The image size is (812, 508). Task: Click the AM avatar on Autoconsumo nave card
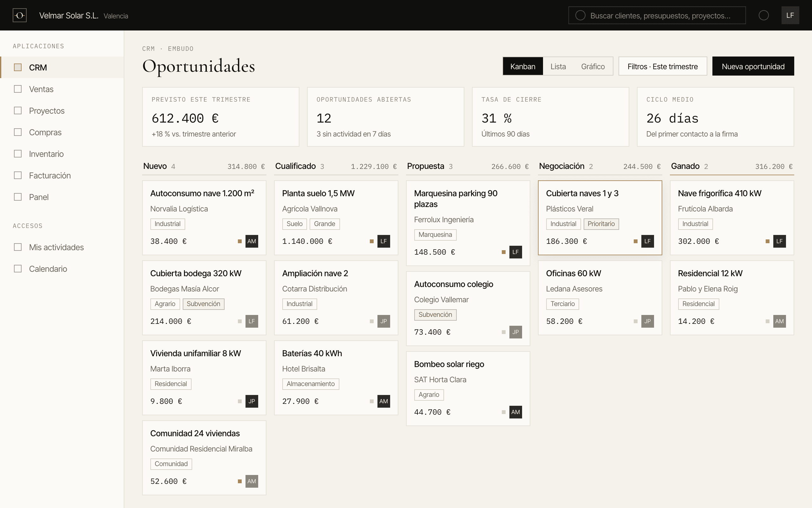(x=252, y=241)
